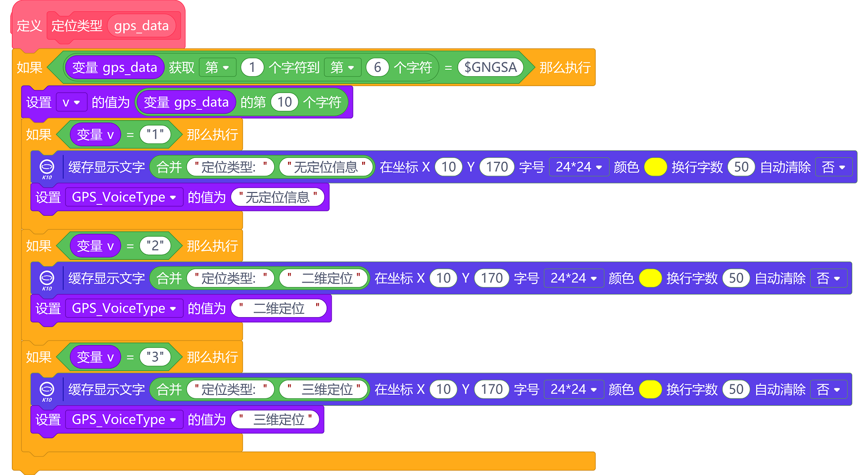Click K10 icon in "三维定位" display block
The height and width of the screenshot is (475, 868).
tap(47, 391)
